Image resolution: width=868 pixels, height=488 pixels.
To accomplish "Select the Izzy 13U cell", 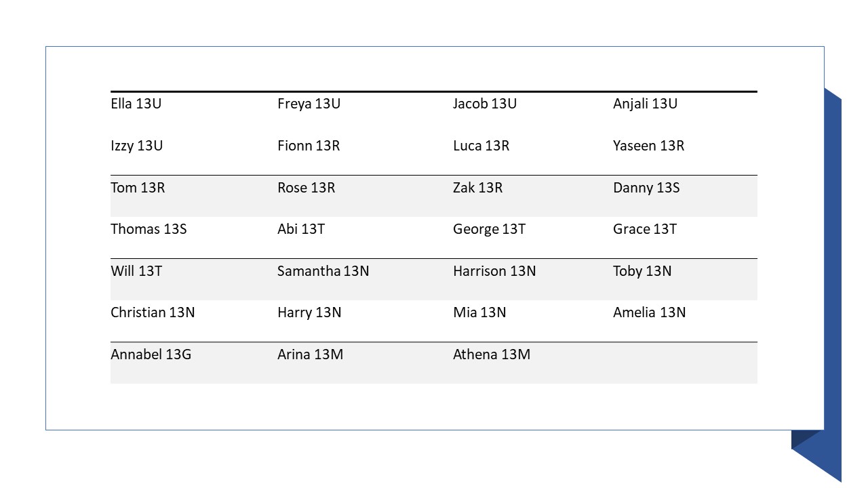I will [x=136, y=146].
